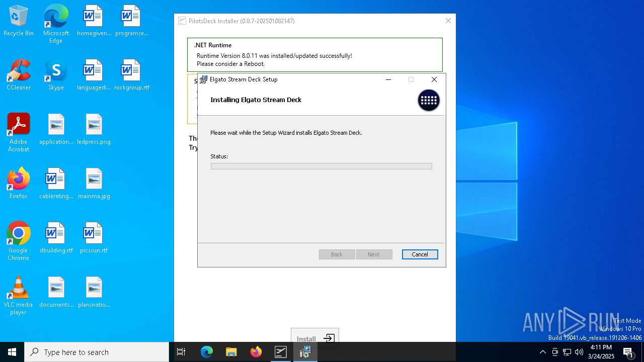This screenshot has height=362, width=644.
Task: Open the Windows Start menu
Action: pos(12,352)
